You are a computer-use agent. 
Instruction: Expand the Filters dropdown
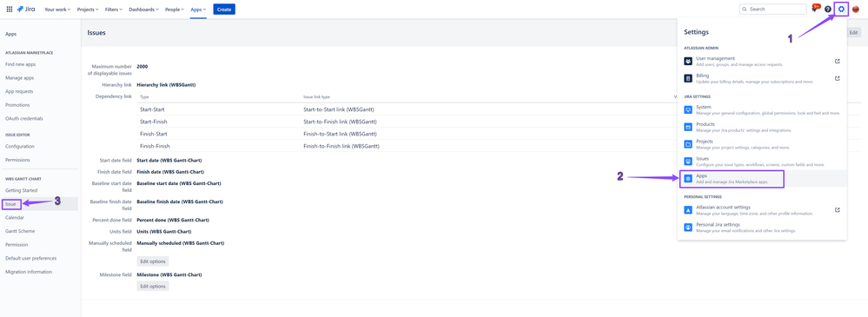tap(115, 10)
